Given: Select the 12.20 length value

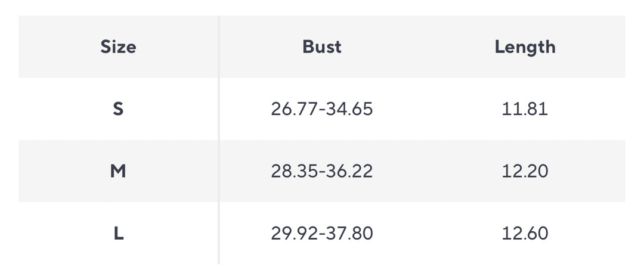Looking at the screenshot, I should (525, 172).
